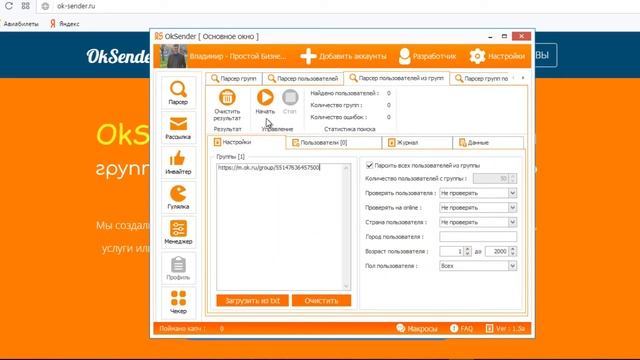Click the user avatar photo
Screen dimensions: 640x360
tap(173, 56)
